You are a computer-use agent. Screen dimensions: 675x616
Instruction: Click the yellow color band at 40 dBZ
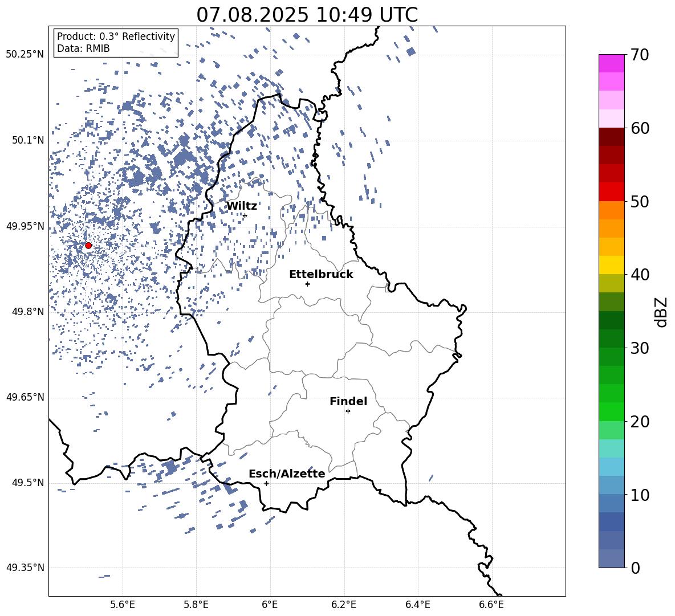point(611,265)
